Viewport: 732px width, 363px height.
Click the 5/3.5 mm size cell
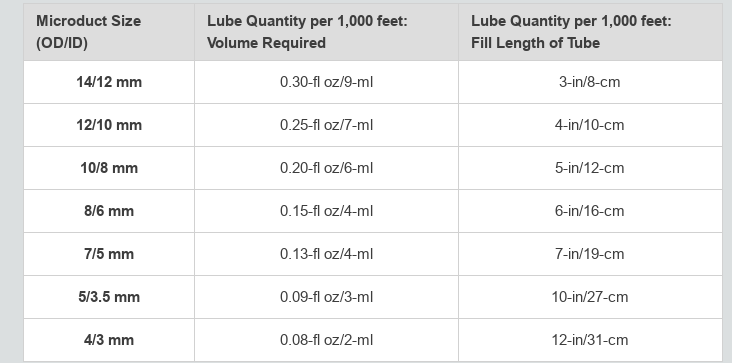(109, 297)
